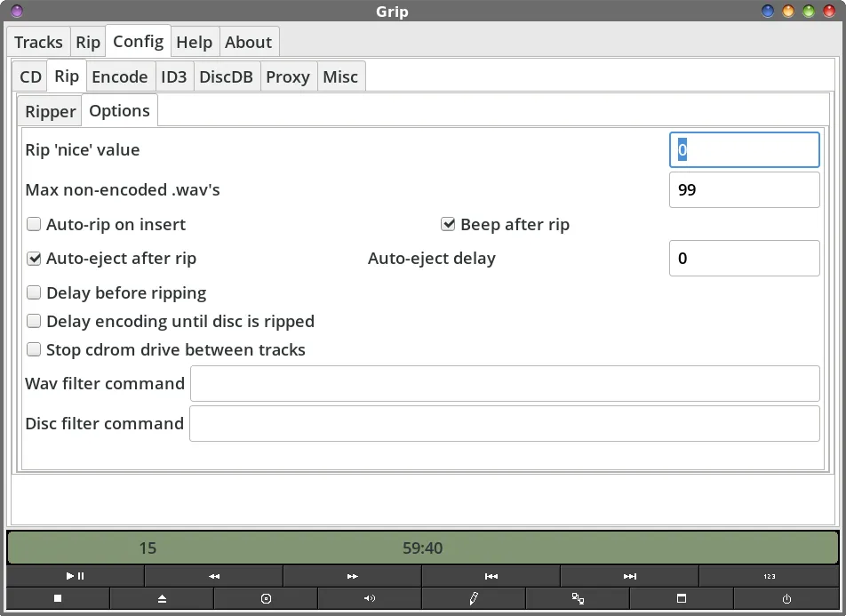Go to the previous track
846x616 pixels.
click(x=491, y=576)
